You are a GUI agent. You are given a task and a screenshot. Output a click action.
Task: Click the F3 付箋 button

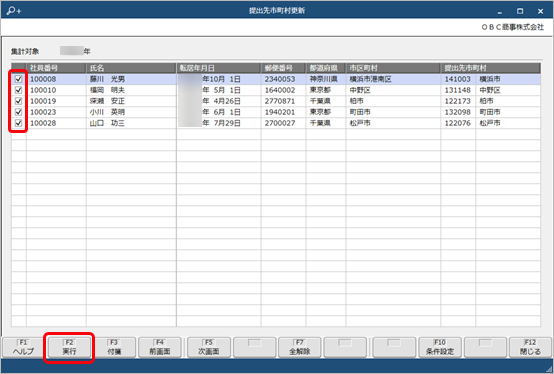tap(114, 347)
